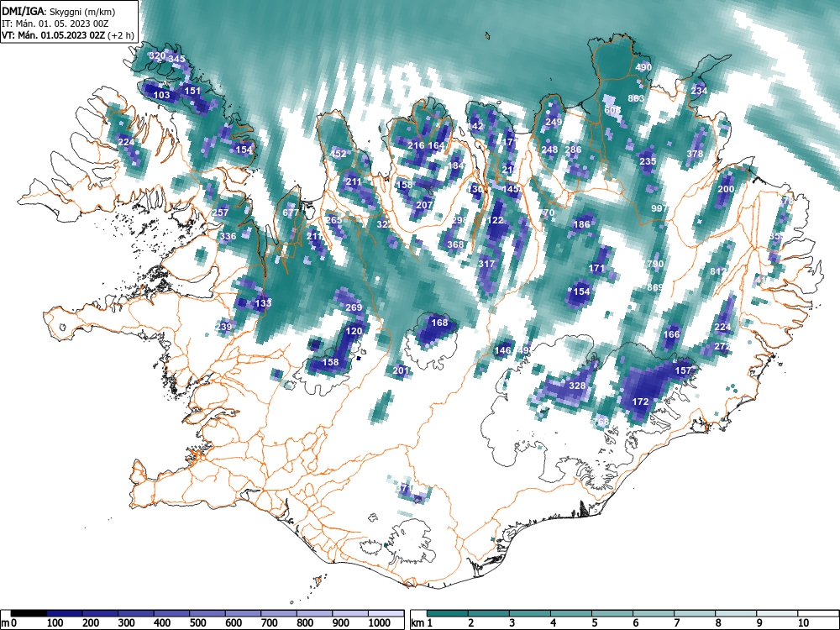Viewport: 840px width, 630px height.
Task: Click the 248 visibility value
Action: 549,150
